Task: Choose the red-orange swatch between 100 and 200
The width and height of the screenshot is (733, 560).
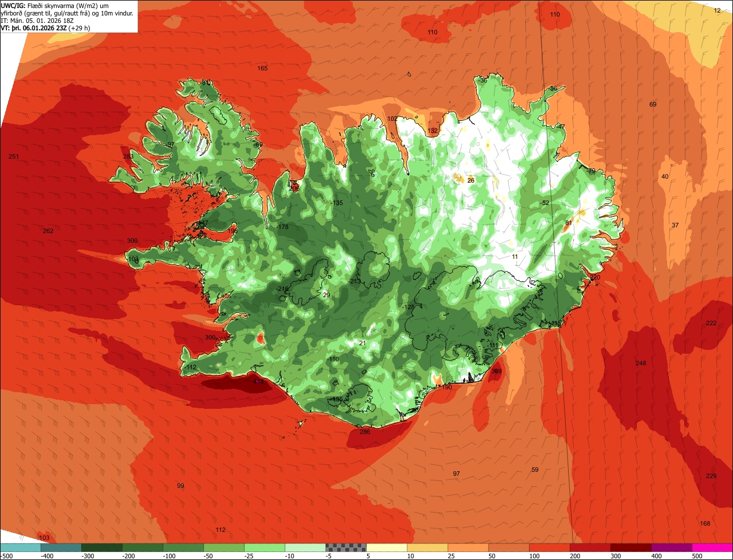Action: tap(549, 547)
